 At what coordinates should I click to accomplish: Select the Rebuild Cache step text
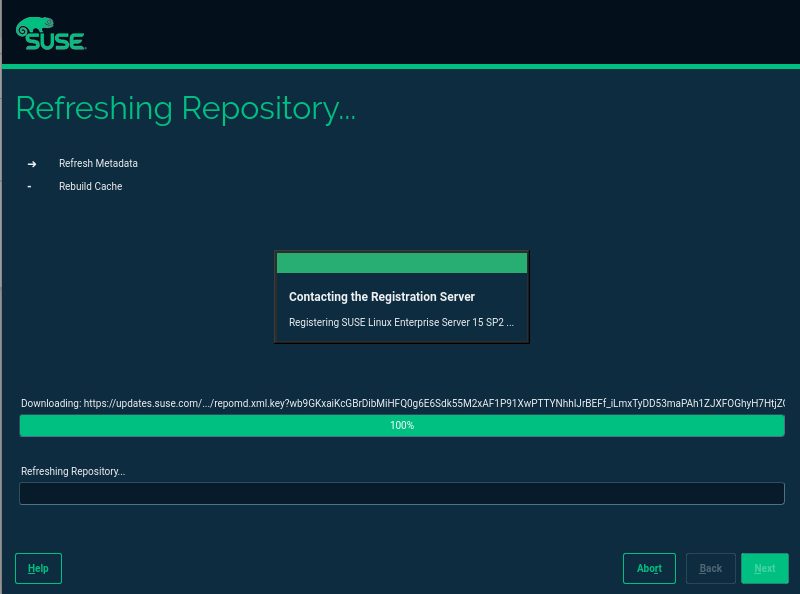[x=91, y=186]
